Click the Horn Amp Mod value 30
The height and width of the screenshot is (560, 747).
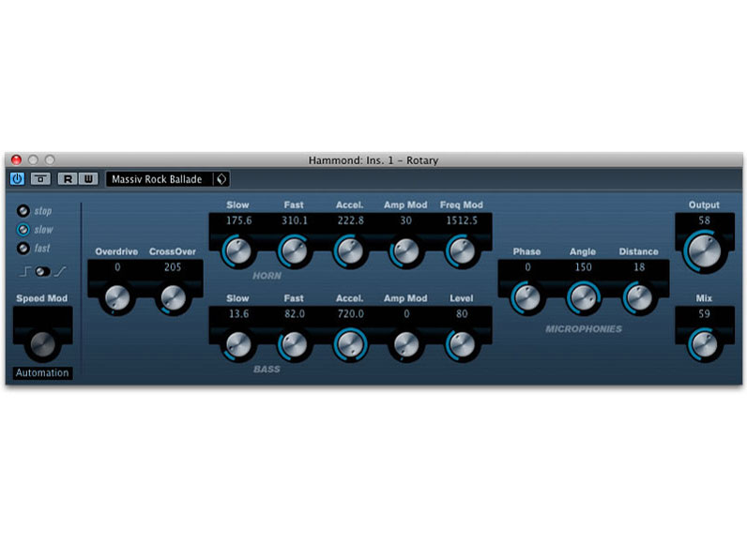click(x=406, y=220)
